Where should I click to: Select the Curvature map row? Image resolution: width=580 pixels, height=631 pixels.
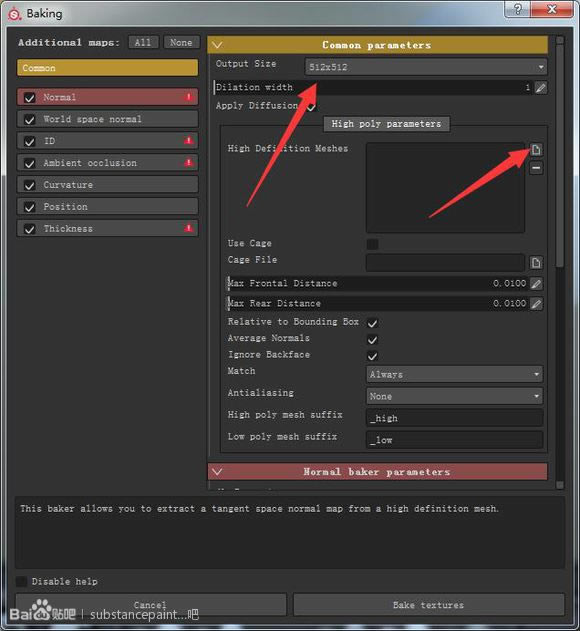tap(107, 185)
